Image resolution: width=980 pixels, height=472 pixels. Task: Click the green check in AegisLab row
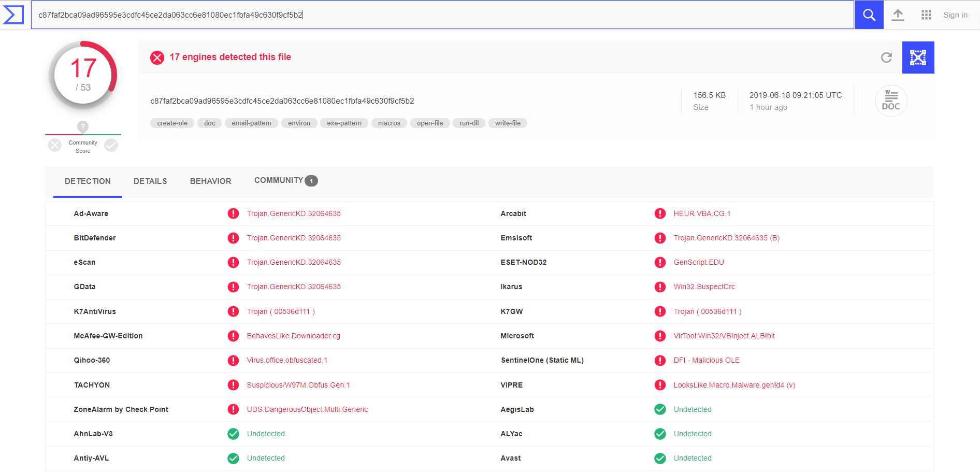pos(660,409)
